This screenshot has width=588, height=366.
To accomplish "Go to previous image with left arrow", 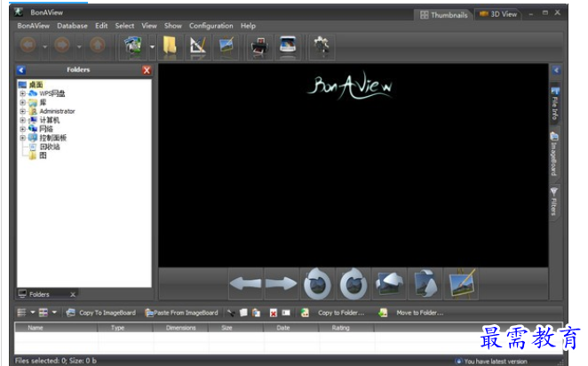I will tap(246, 284).
